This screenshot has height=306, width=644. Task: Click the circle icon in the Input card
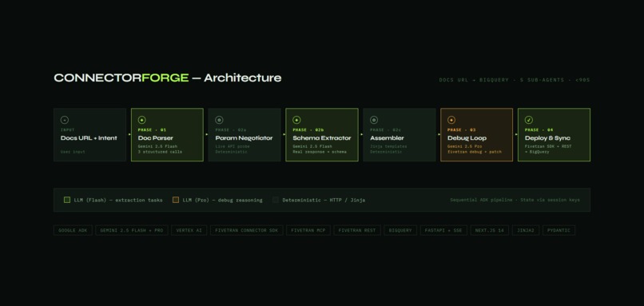point(65,120)
